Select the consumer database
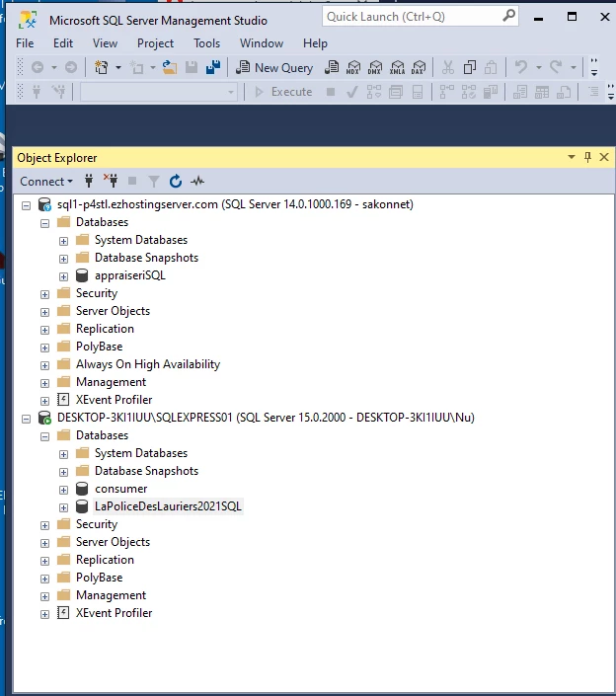Screen dimensions: 616x696 click(120, 489)
